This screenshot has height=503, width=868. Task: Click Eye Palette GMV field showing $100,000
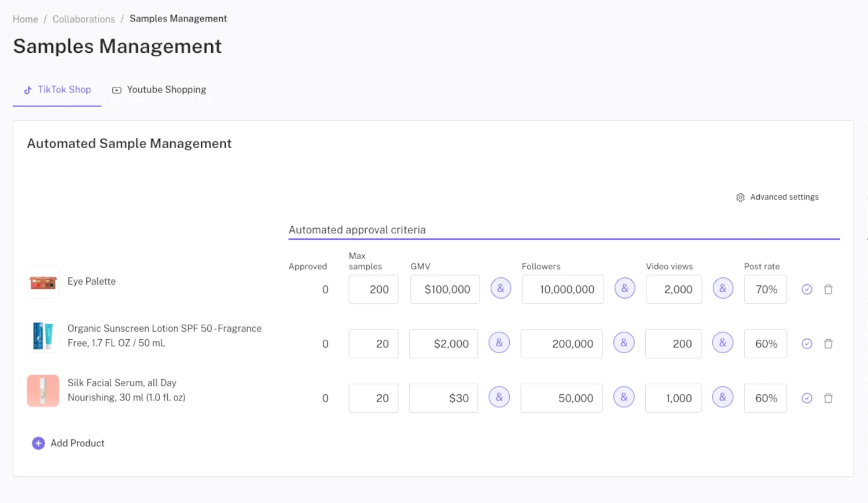coord(445,289)
